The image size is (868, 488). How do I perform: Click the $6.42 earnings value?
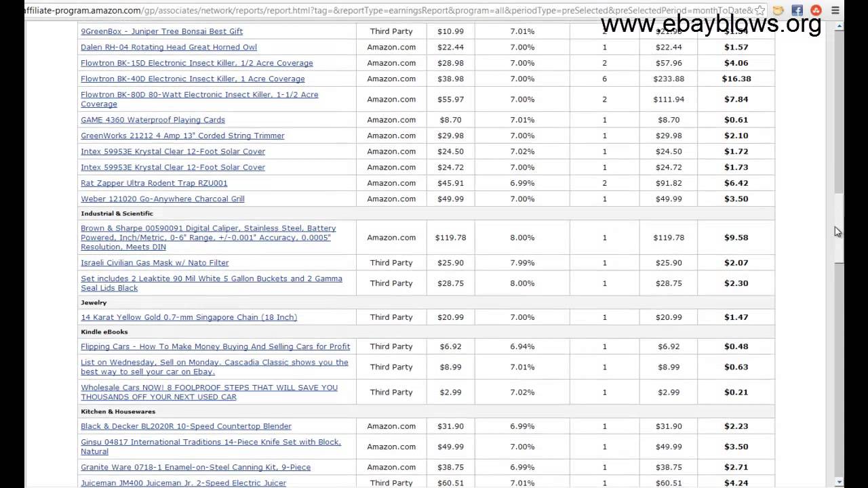point(736,183)
